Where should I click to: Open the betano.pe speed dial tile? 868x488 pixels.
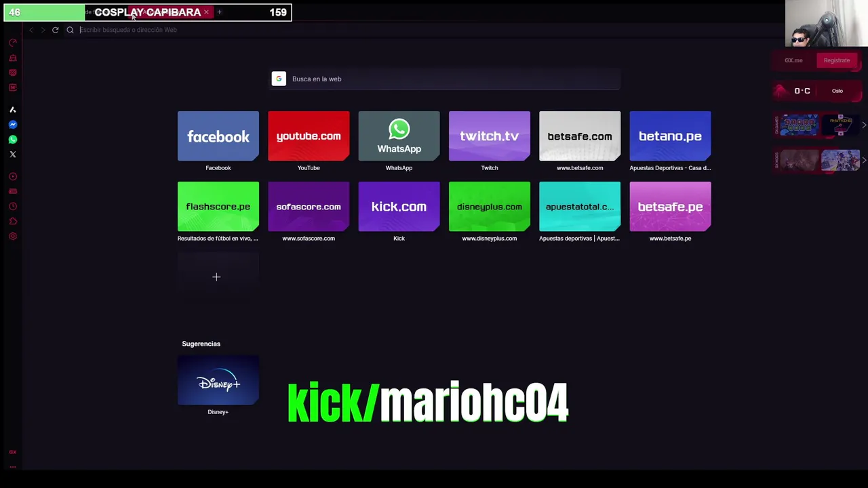point(670,136)
